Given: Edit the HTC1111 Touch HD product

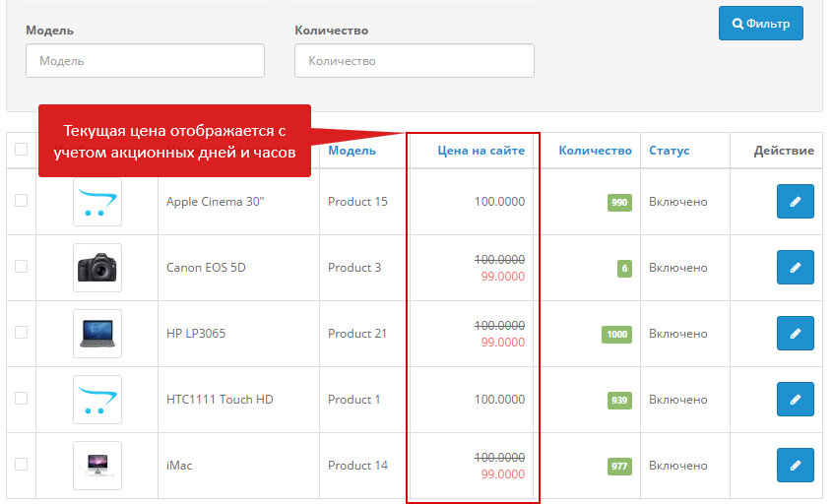Looking at the screenshot, I should pyautogui.click(x=795, y=400).
